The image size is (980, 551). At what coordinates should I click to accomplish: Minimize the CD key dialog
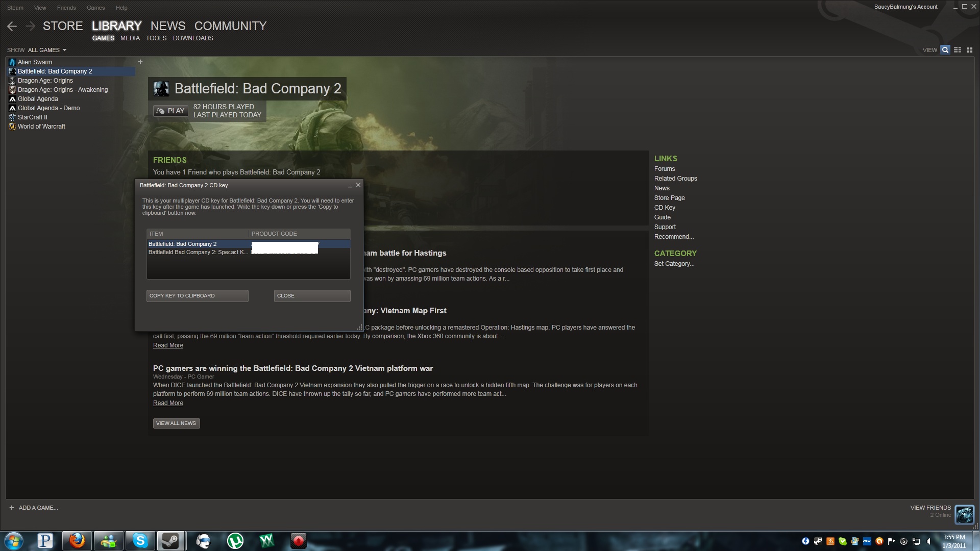coord(350,186)
